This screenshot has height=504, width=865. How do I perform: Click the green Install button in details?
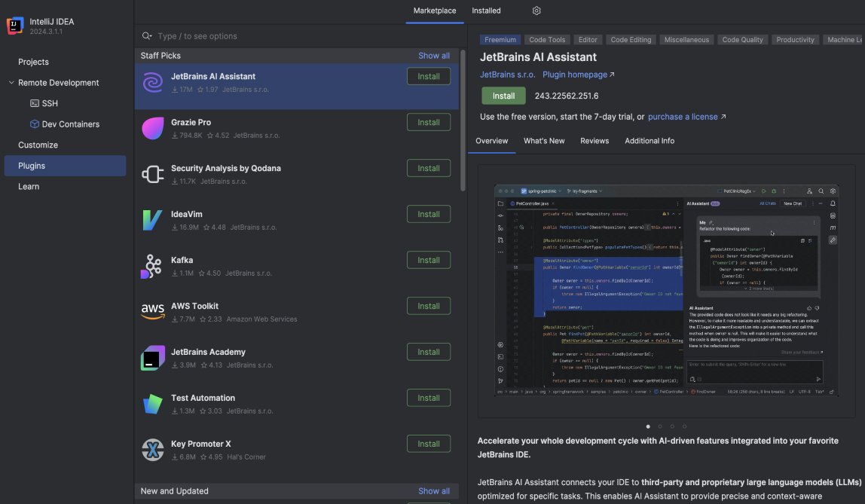click(503, 96)
